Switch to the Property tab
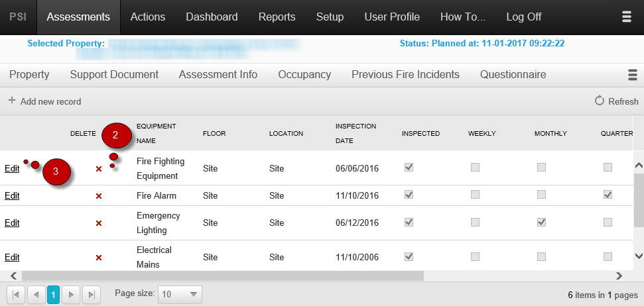This screenshot has height=306, width=644. coord(29,75)
